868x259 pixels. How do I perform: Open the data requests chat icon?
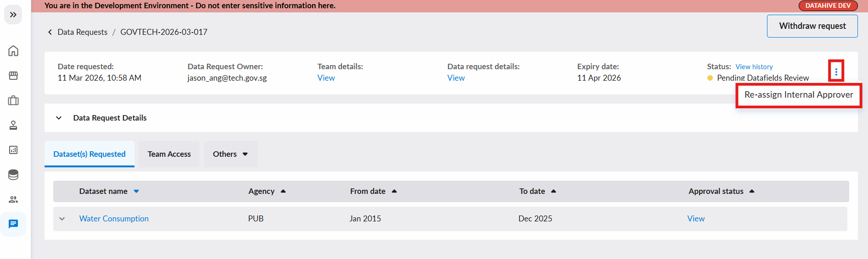point(13,224)
